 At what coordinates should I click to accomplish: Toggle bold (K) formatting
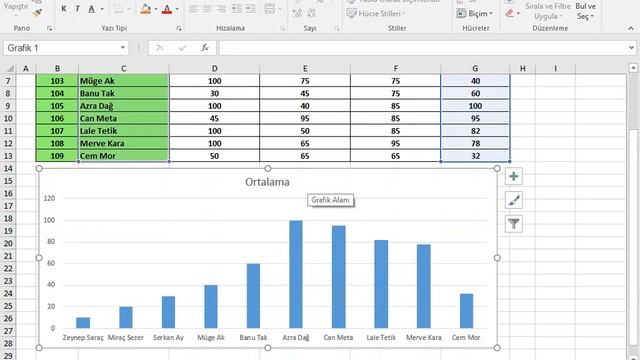(64, 9)
